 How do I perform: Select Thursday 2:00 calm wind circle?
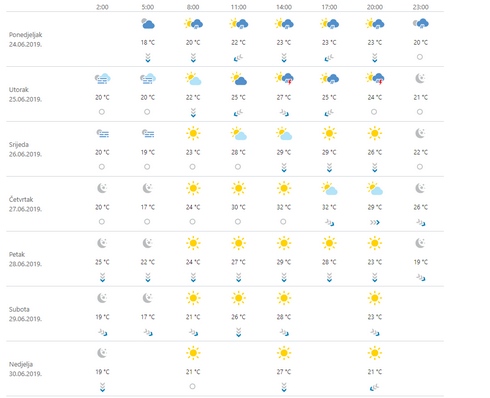pyautogui.click(x=102, y=222)
